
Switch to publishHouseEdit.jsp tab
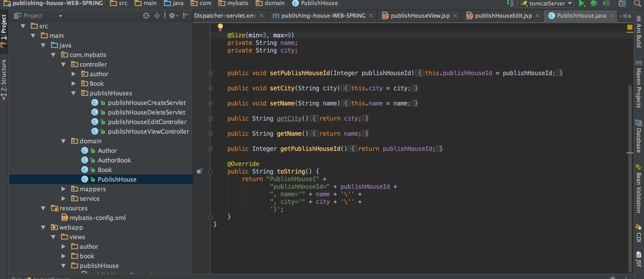pos(503,16)
